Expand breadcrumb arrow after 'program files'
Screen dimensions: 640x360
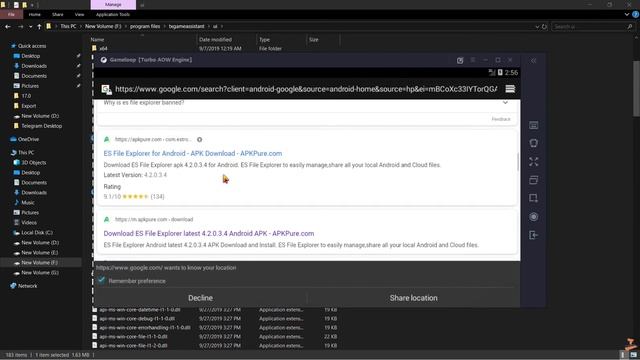(164, 27)
